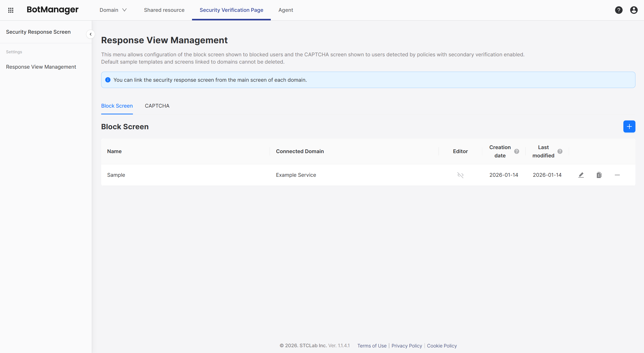View the Privacy Policy page
This screenshot has width=644, height=353.
coord(406,346)
